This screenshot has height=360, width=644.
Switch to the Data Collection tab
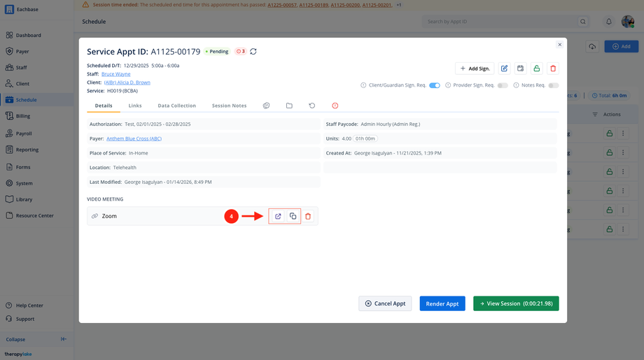click(177, 106)
